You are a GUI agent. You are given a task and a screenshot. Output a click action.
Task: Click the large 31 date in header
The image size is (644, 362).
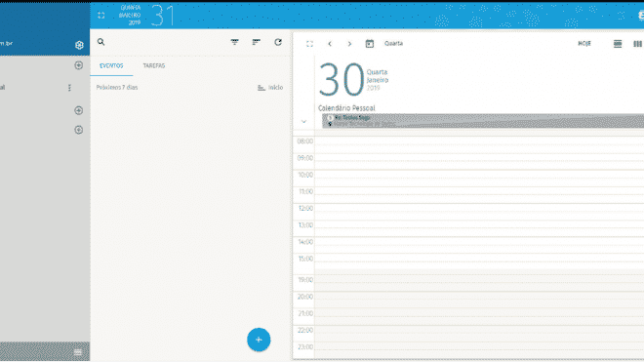point(163,16)
